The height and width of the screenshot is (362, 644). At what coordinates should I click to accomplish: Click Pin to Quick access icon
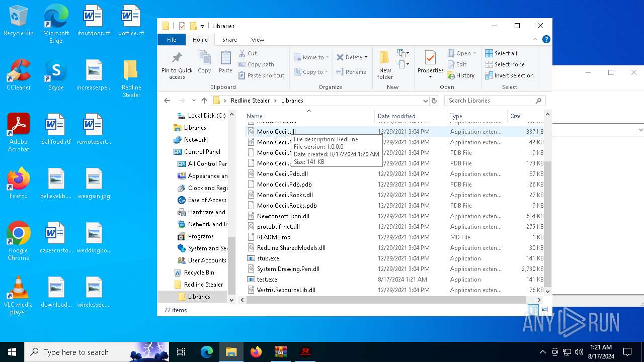tap(177, 57)
